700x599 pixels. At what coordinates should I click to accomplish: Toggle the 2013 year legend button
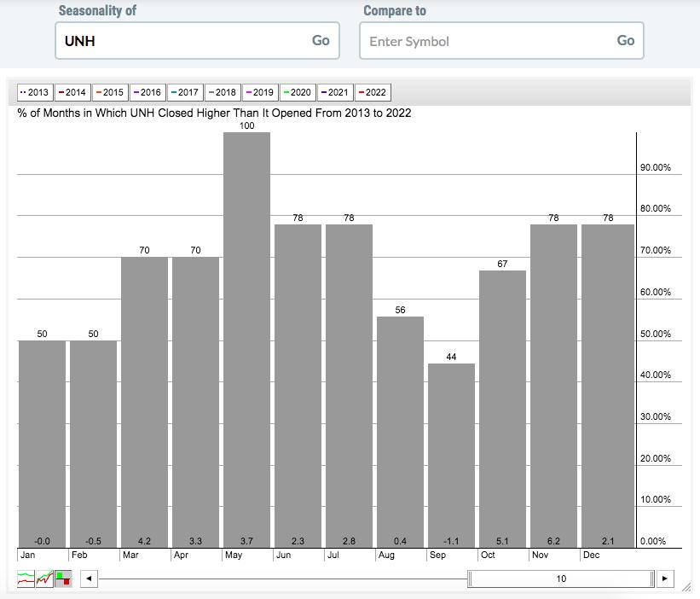point(34,92)
